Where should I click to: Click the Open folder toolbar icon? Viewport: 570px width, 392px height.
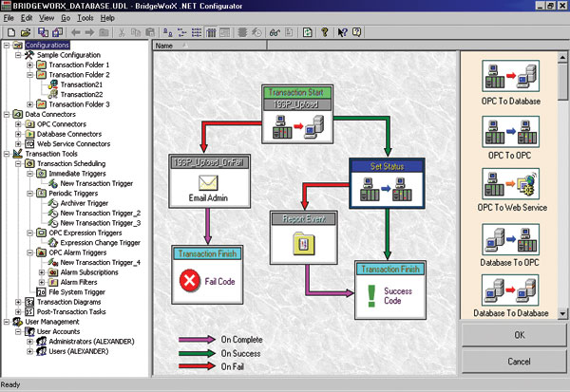pyautogui.click(x=25, y=32)
